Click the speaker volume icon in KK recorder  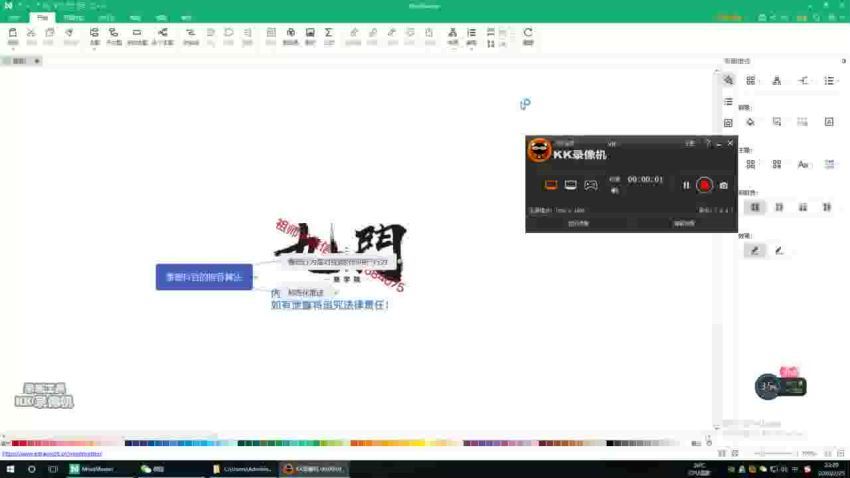pyautogui.click(x=614, y=191)
